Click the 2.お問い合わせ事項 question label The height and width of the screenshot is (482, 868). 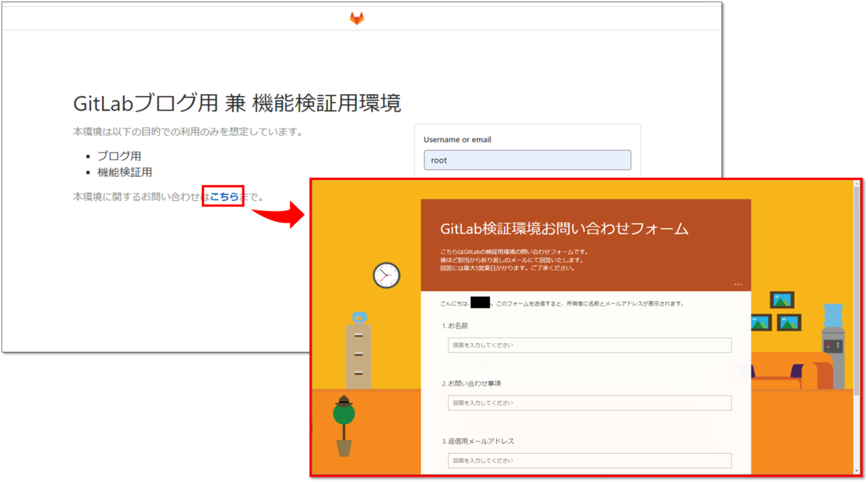(472, 383)
